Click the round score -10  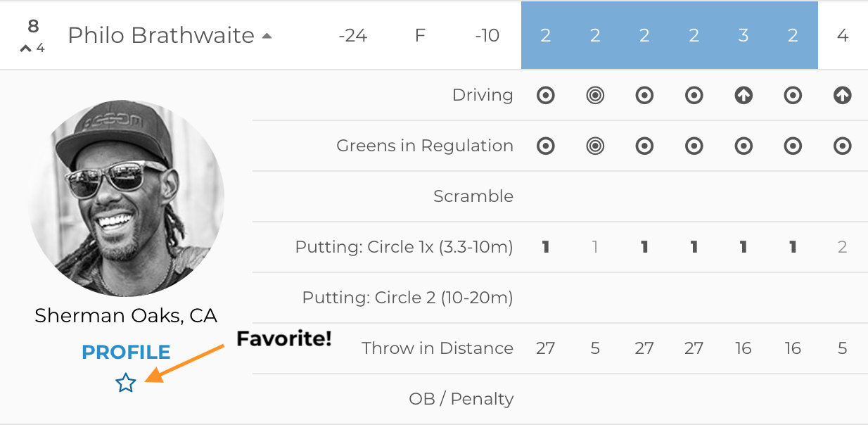tap(487, 35)
